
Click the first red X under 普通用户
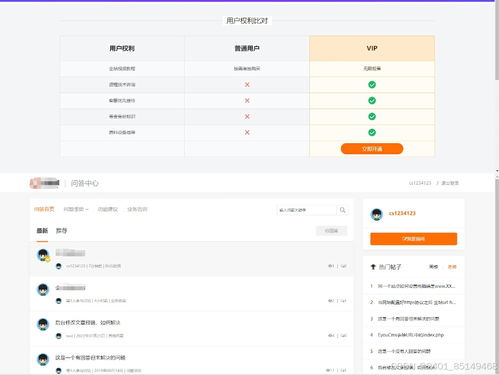(247, 85)
